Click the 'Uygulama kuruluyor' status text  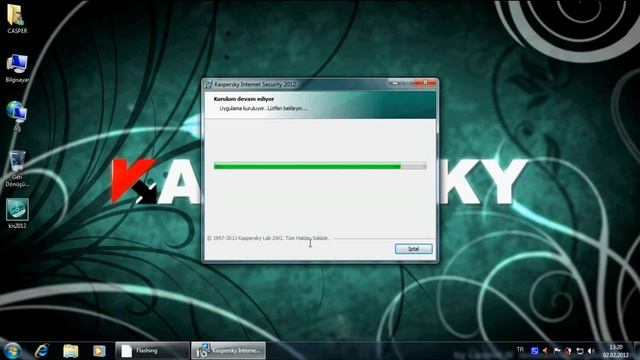(264, 109)
